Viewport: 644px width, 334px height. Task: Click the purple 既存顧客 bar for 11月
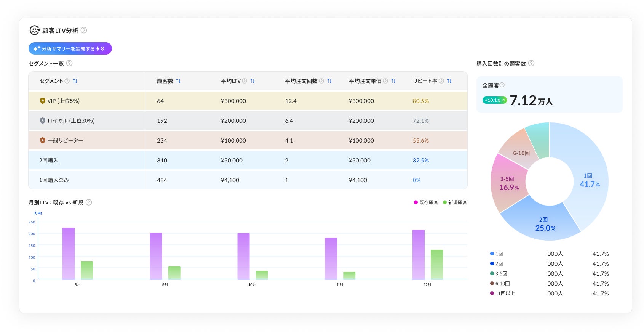(x=331, y=259)
